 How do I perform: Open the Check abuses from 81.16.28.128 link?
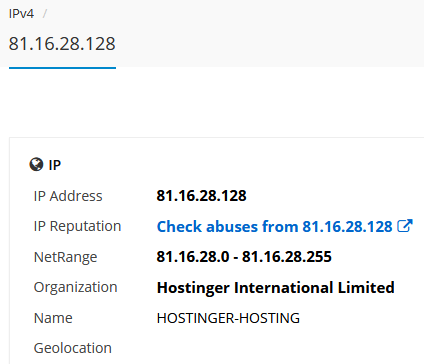[275, 227]
